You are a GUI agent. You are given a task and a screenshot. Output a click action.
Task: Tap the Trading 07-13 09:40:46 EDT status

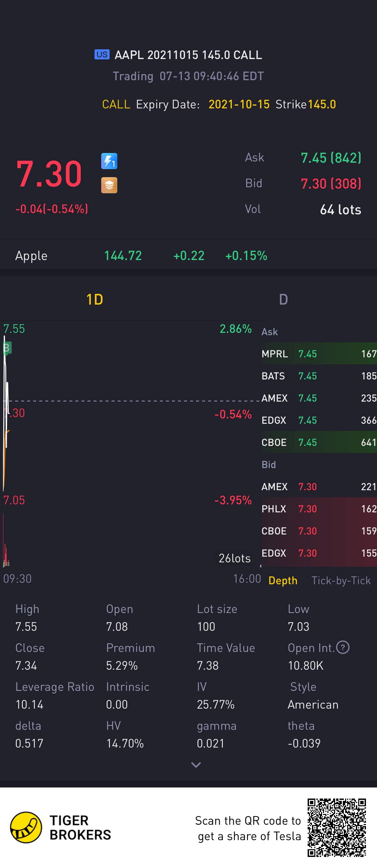click(188, 76)
